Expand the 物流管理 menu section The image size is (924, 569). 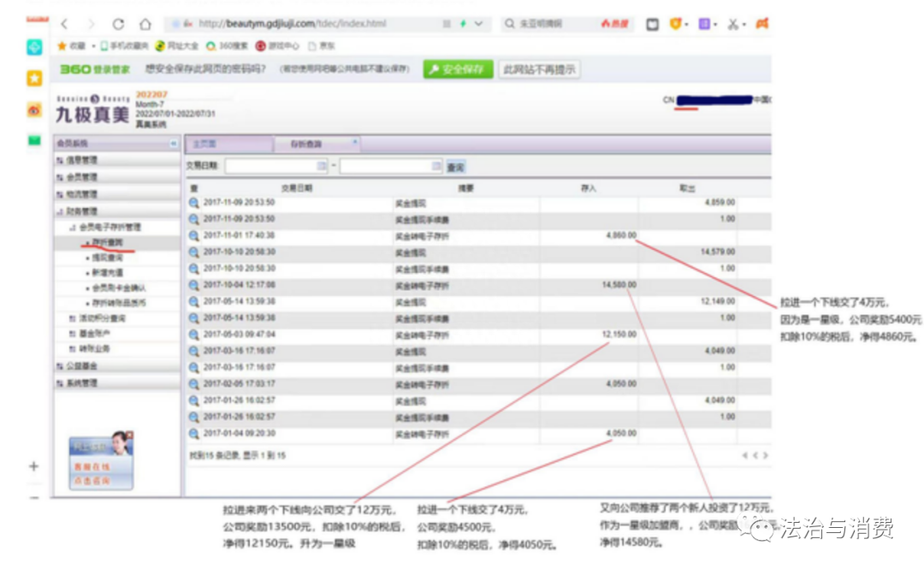point(116,194)
